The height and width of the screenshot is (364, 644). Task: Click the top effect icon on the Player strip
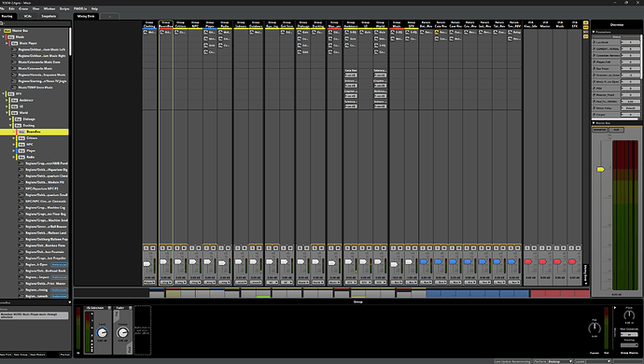[x=206, y=32]
